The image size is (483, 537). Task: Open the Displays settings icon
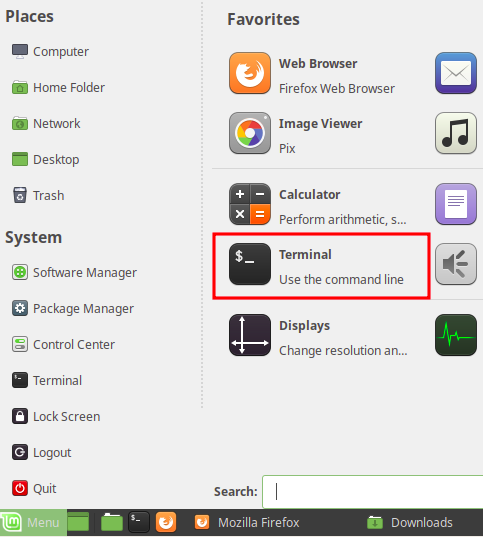point(250,335)
